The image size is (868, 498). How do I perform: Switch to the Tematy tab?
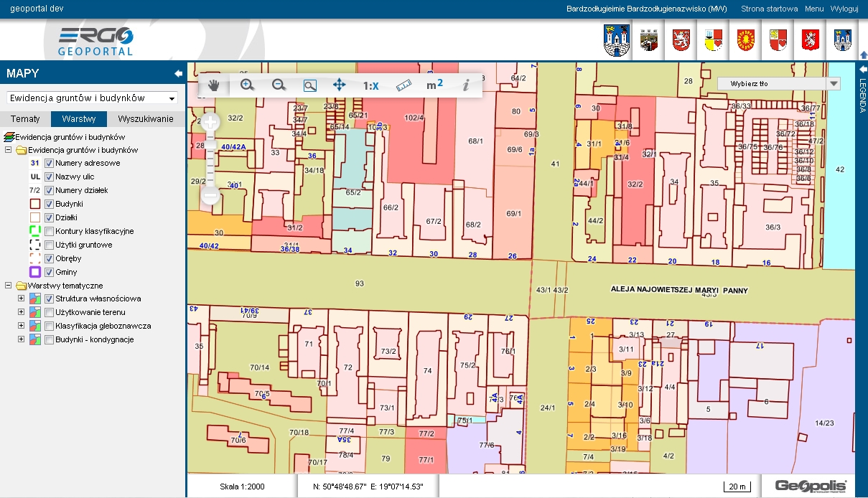click(x=25, y=119)
